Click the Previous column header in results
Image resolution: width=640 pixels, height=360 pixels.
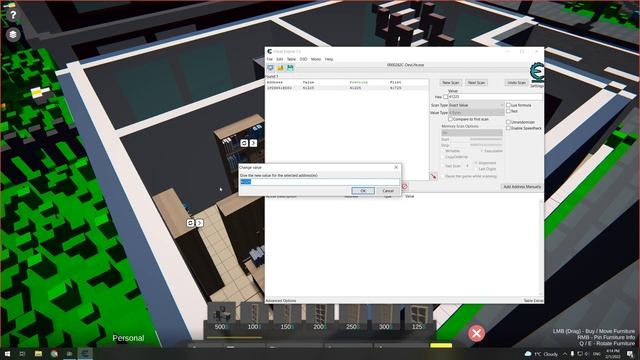tap(359, 82)
